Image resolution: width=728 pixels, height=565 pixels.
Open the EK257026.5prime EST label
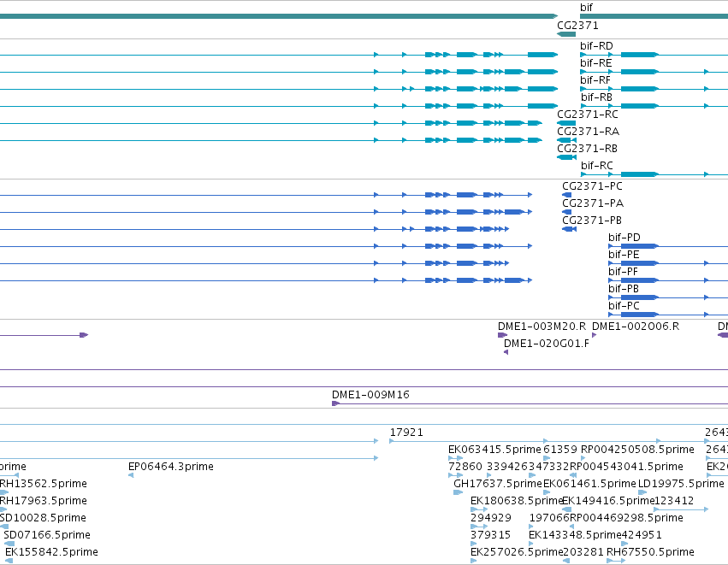click(x=517, y=552)
